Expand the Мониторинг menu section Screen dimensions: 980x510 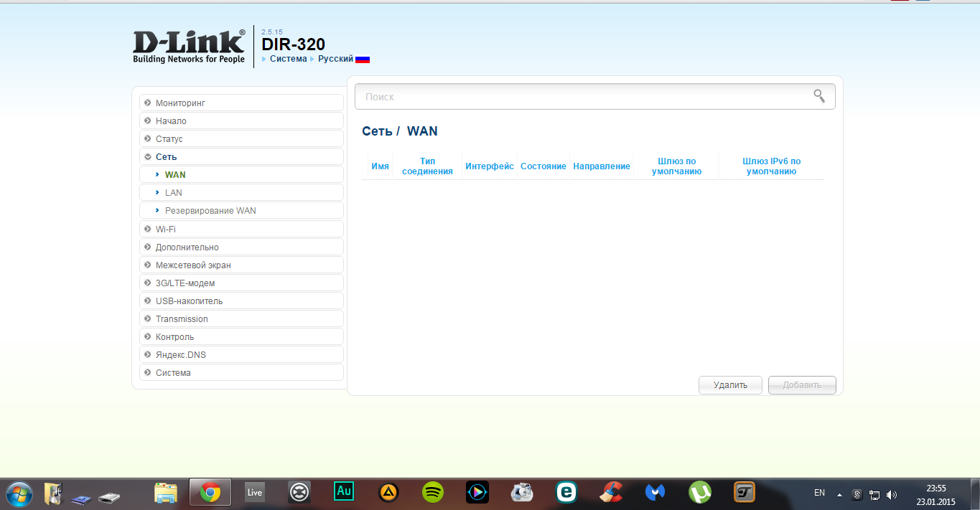[241, 103]
